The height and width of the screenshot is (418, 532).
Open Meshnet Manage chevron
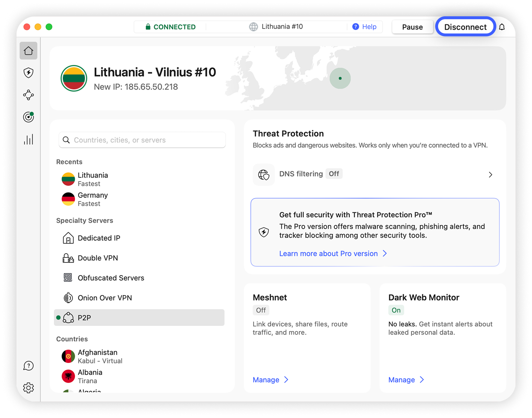click(x=286, y=380)
